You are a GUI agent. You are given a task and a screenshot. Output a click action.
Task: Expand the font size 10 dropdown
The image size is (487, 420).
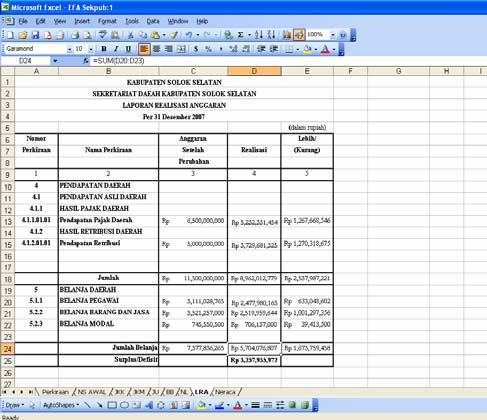tap(91, 49)
